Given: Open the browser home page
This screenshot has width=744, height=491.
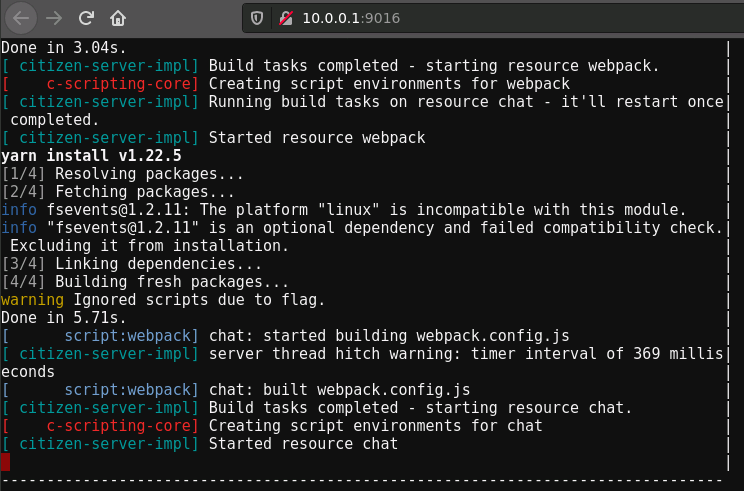Looking at the screenshot, I should 118,18.
